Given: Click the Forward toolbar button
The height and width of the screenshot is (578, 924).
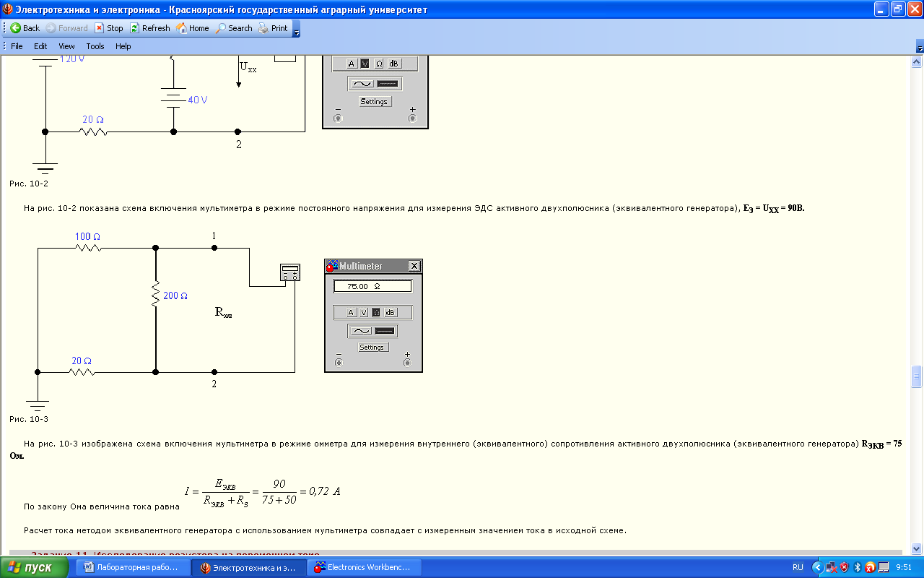Looking at the screenshot, I should (67, 28).
